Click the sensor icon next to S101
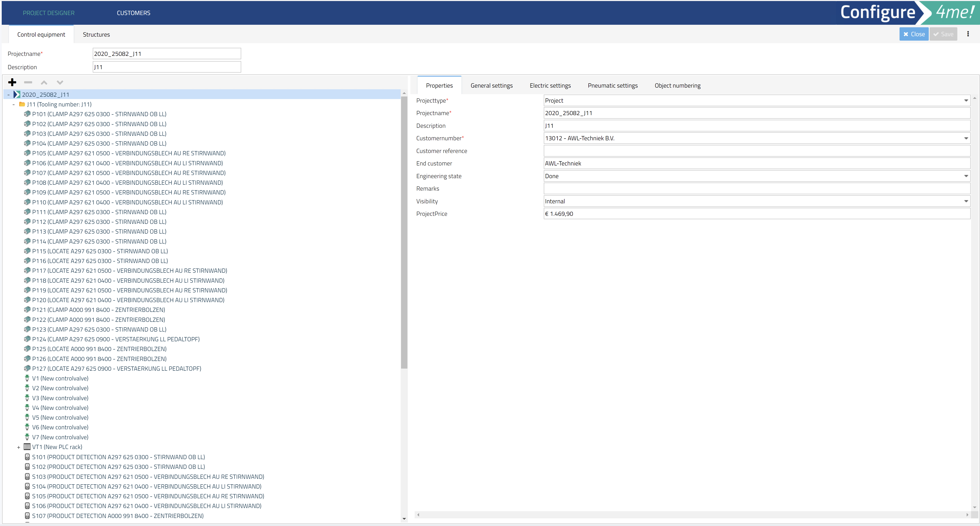 tap(27, 456)
